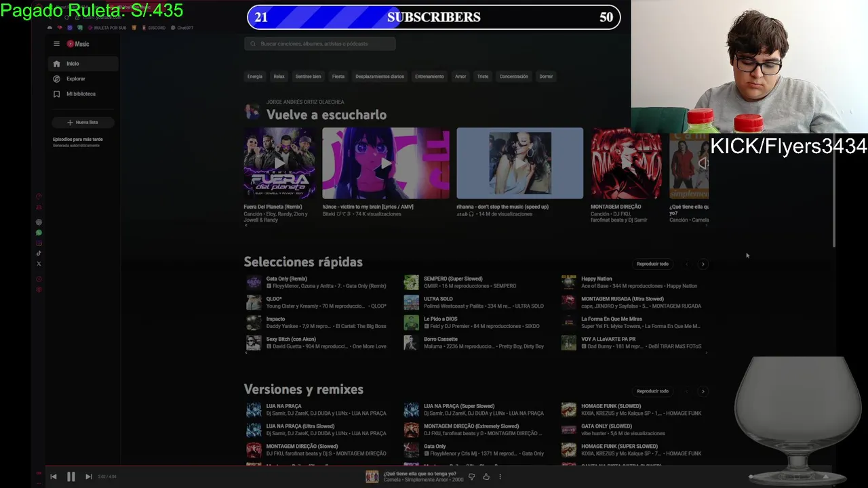
Task: Select the Desplazamientos diarios chip
Action: pyautogui.click(x=380, y=77)
